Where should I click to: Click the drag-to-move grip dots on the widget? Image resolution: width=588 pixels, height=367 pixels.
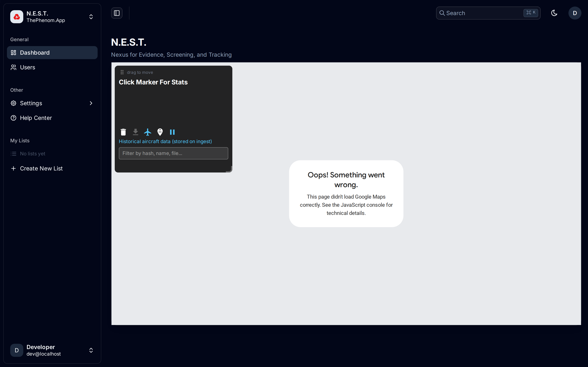point(122,72)
